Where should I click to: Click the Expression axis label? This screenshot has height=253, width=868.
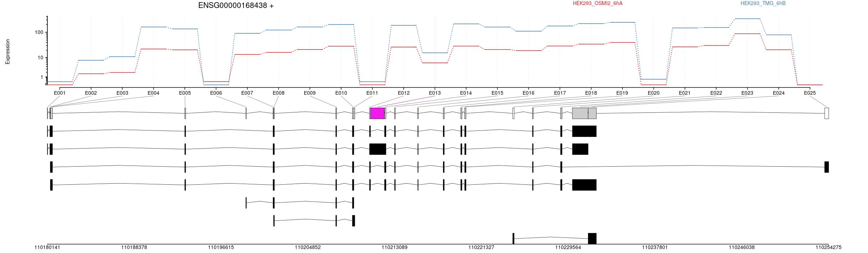pyautogui.click(x=8, y=52)
